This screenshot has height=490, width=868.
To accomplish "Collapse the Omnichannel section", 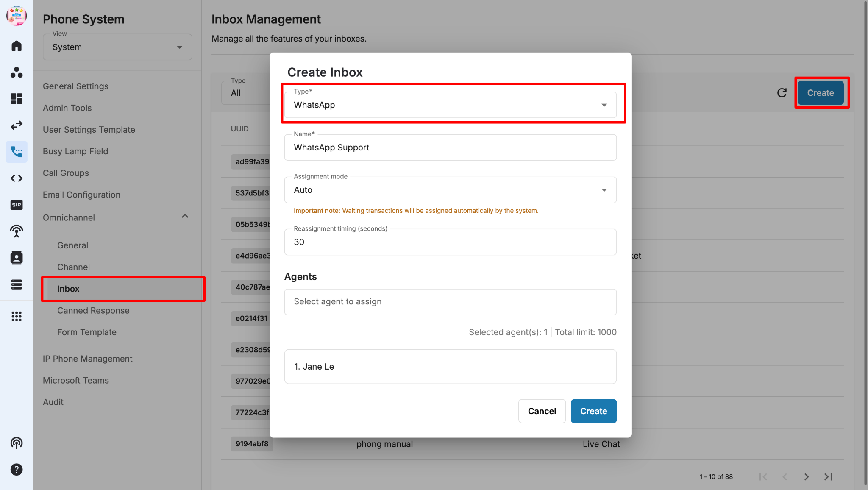I will [x=185, y=217].
